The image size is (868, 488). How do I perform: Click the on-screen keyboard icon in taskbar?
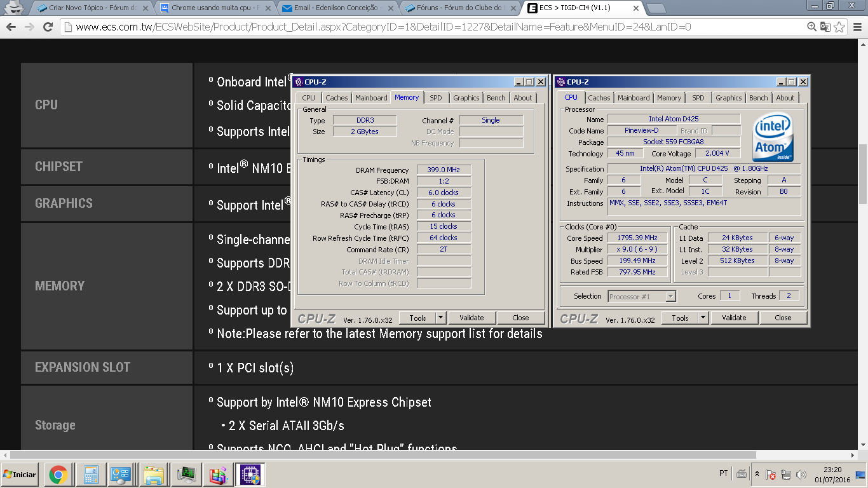coord(742,474)
